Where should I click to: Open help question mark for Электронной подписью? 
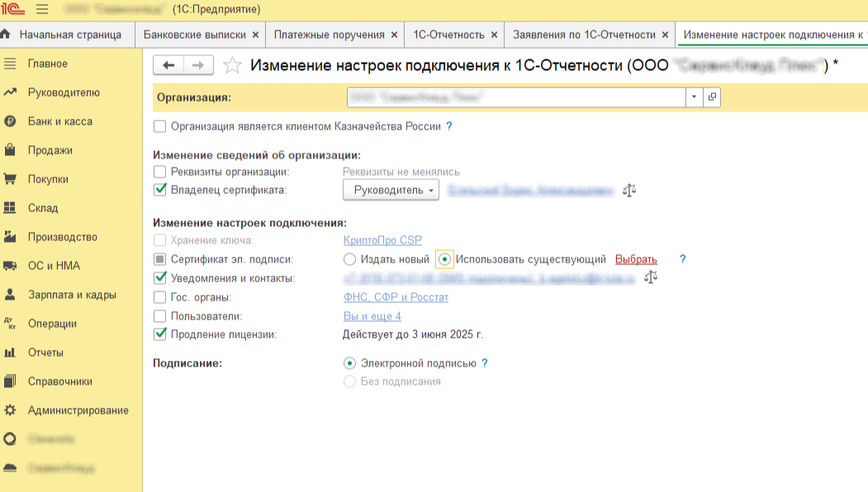tap(484, 363)
